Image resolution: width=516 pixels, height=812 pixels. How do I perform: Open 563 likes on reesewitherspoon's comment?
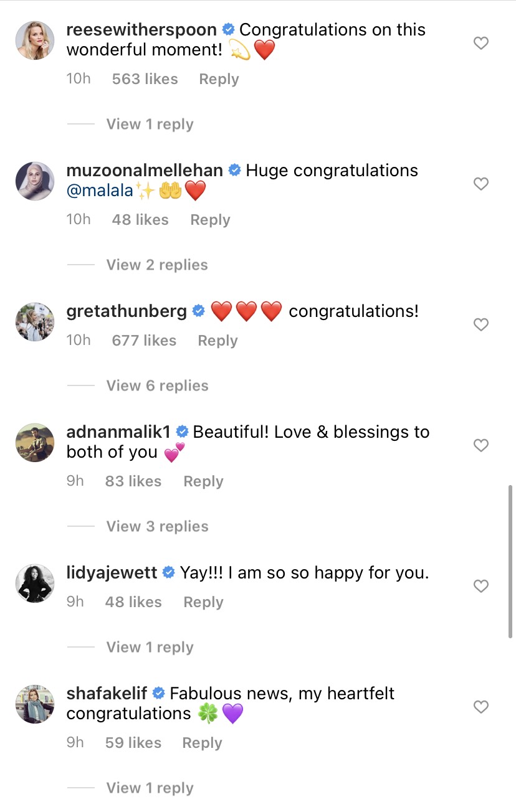[x=145, y=78]
